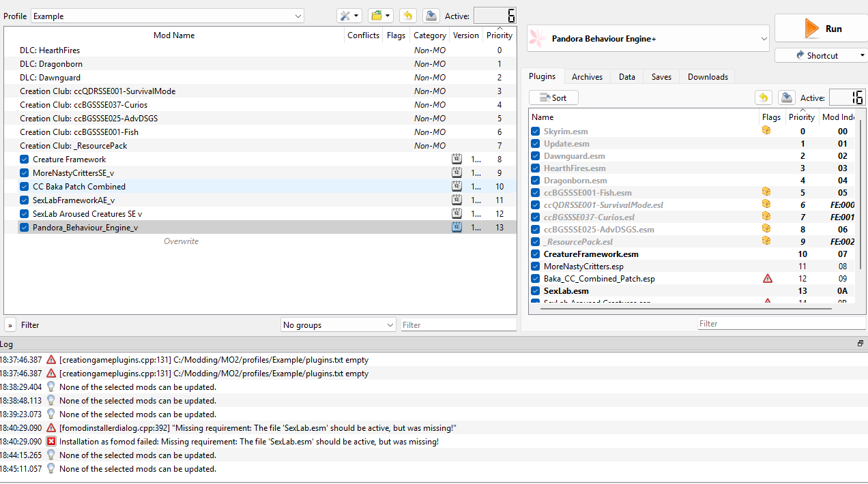The image size is (868, 484).
Task: Toggle the CreatureFramework.esm plugin checkbox
Action: 536,254
